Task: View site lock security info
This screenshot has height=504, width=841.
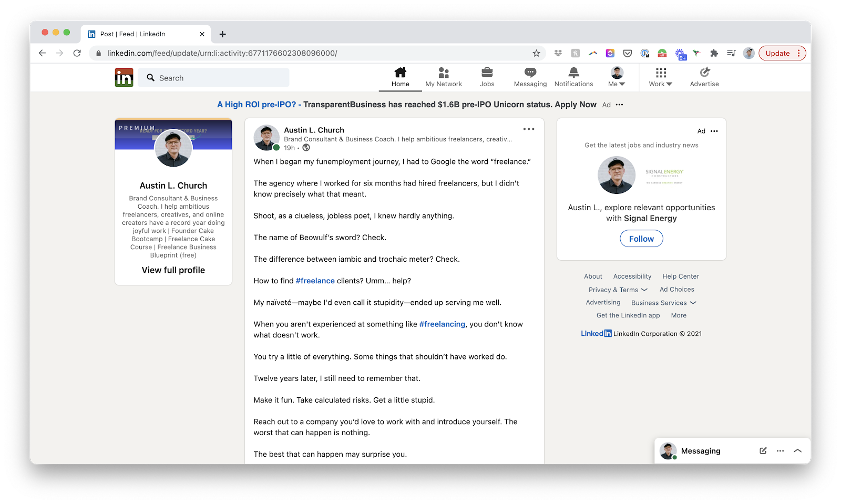Action: 98,53
